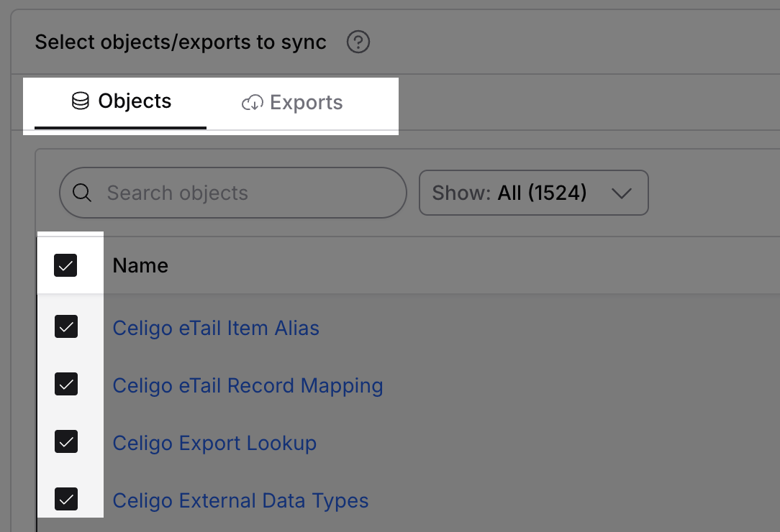
Task: Click the Select objects/exports to sync heading
Action: pyautogui.click(x=181, y=42)
